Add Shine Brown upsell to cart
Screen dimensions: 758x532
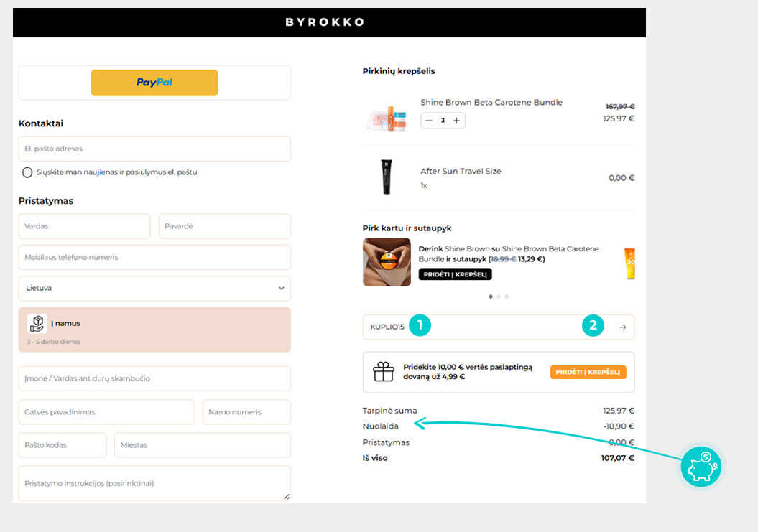coord(455,274)
